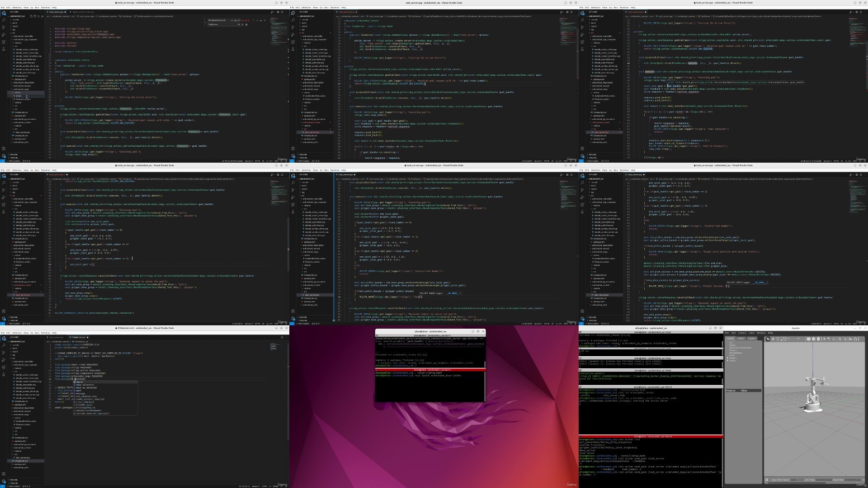Open Run and Debug in CMakeLists.txt VS Code window
Image resolution: width=868 pixels, height=488 pixels.
[3, 360]
